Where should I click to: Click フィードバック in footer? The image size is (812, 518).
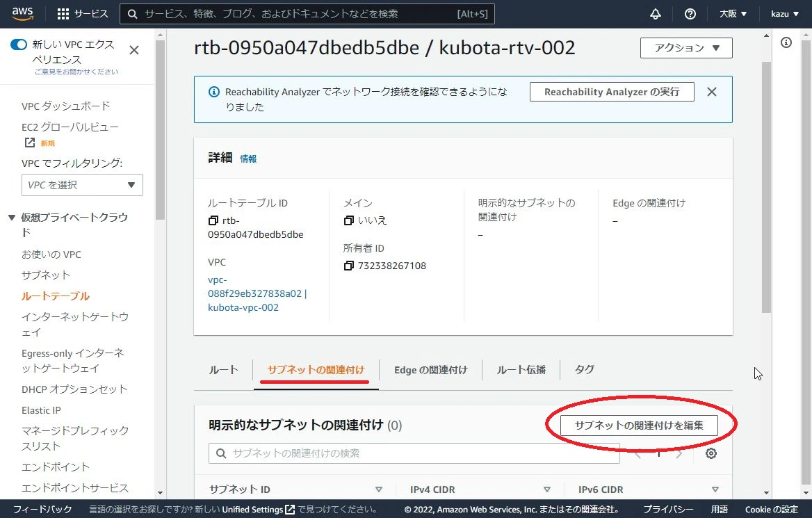(x=42, y=510)
